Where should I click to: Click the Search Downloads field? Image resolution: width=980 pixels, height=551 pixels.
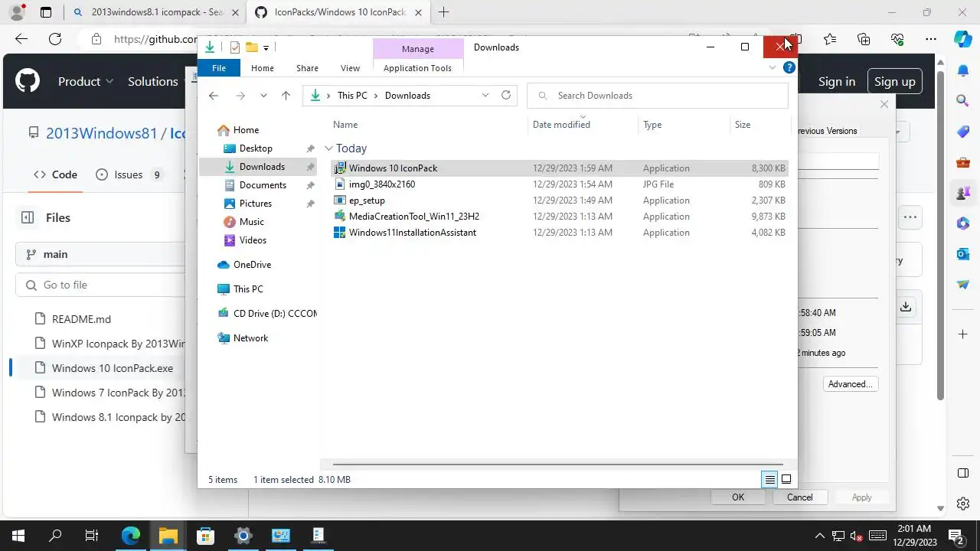click(x=658, y=96)
